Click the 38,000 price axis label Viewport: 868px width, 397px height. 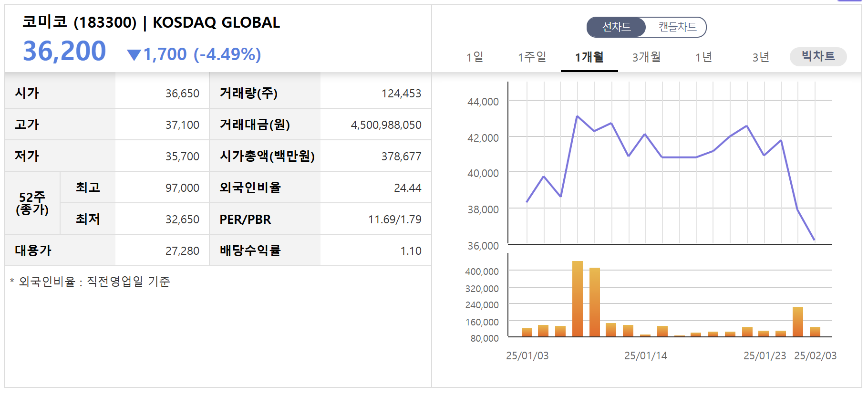tap(483, 209)
